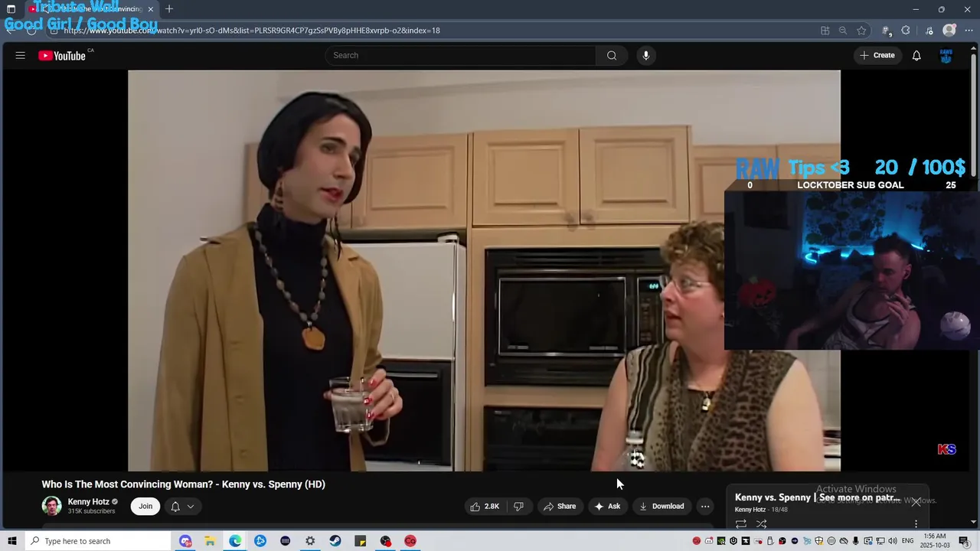Click the Kenny vs. Spenny playlist title

point(818,497)
